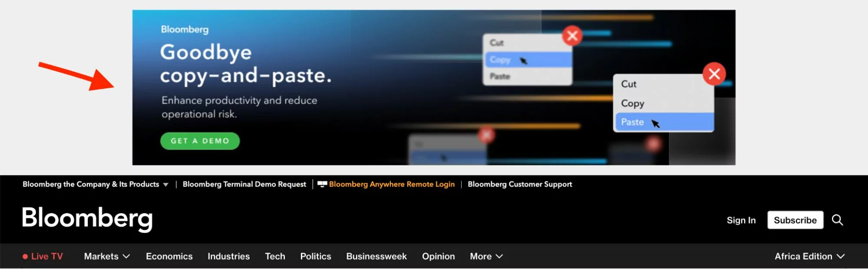The height and width of the screenshot is (269, 868).
Task: Go to the Industries section
Action: [x=229, y=256]
